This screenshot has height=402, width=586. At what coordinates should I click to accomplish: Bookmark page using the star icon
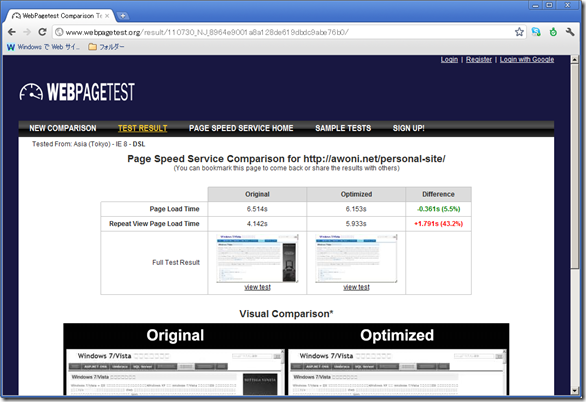[x=519, y=32]
